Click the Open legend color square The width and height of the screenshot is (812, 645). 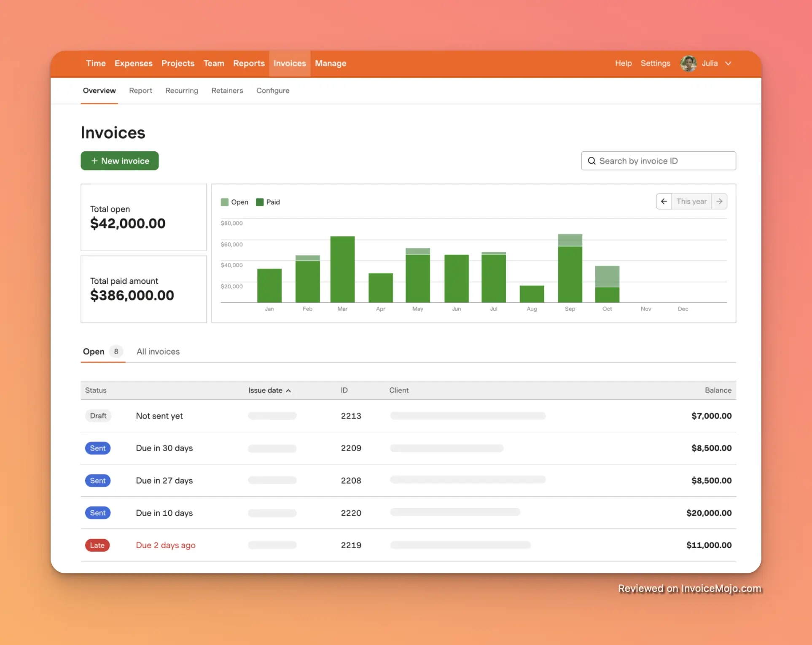(225, 202)
